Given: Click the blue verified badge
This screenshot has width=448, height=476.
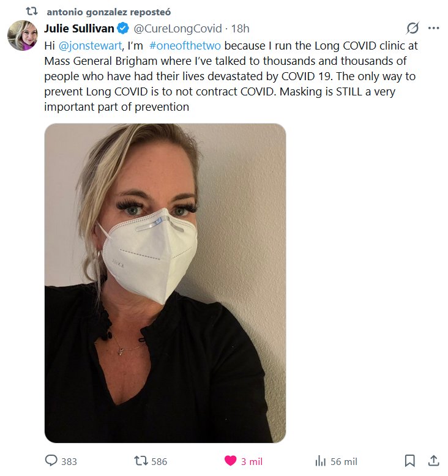Looking at the screenshot, I should [123, 28].
